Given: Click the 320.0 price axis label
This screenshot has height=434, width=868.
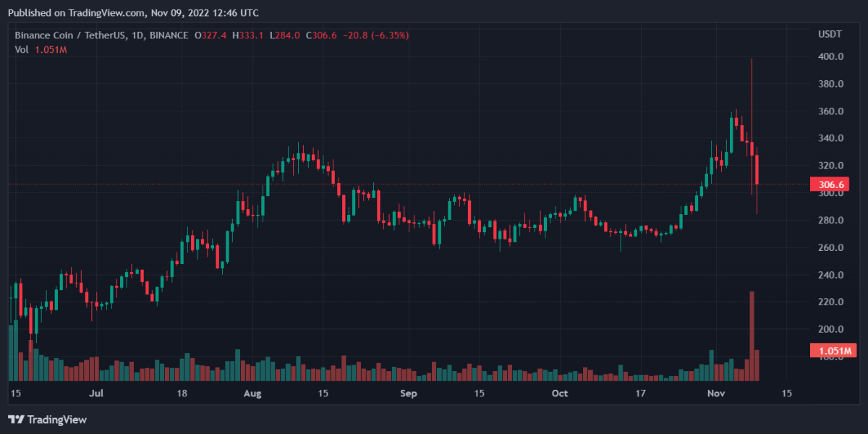Looking at the screenshot, I should click(x=830, y=166).
